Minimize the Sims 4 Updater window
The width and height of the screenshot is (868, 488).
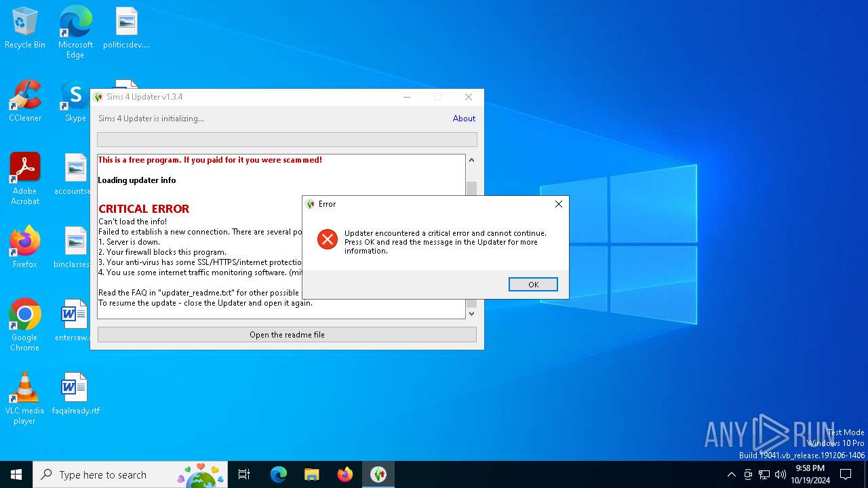pyautogui.click(x=407, y=97)
